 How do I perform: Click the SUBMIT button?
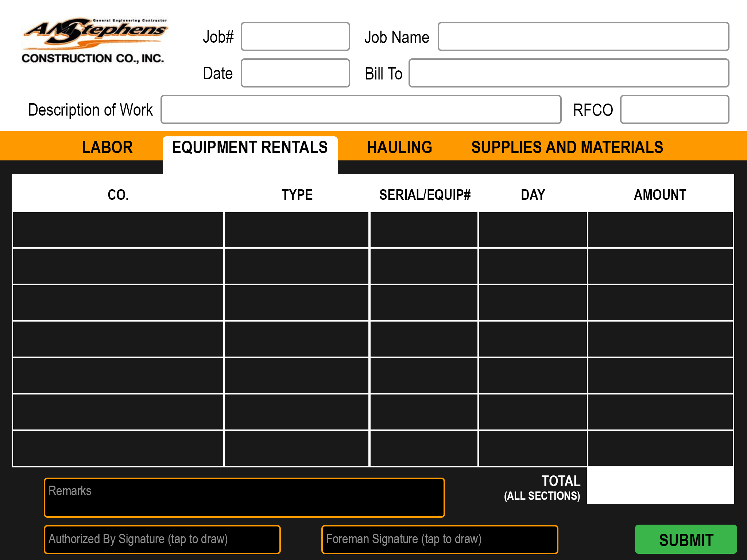pyautogui.click(x=686, y=540)
